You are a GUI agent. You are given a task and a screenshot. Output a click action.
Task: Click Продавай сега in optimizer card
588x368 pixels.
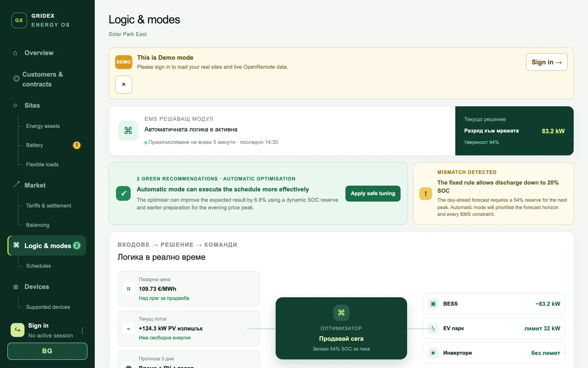click(341, 339)
